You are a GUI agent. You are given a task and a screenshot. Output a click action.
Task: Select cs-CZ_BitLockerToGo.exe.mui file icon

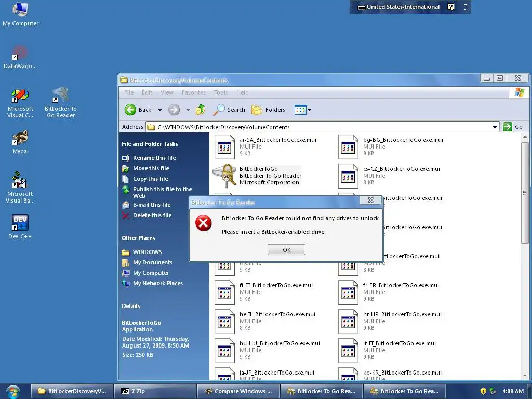pyautogui.click(x=348, y=176)
